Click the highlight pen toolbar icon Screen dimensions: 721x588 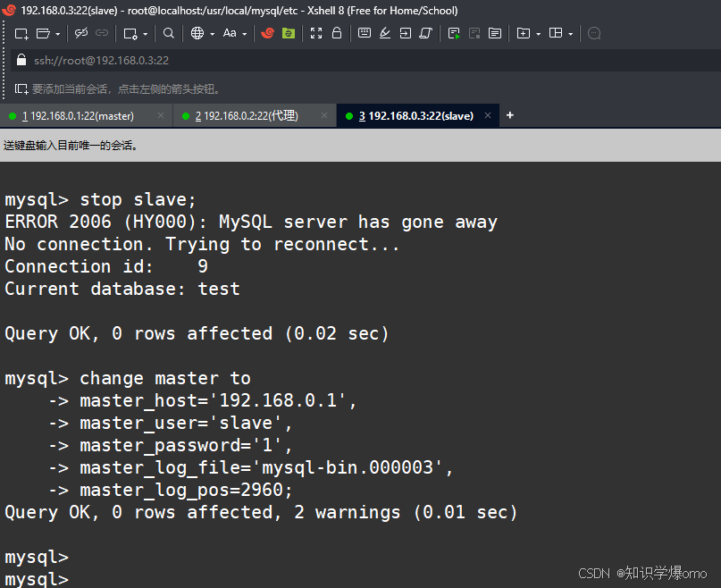coord(384,33)
